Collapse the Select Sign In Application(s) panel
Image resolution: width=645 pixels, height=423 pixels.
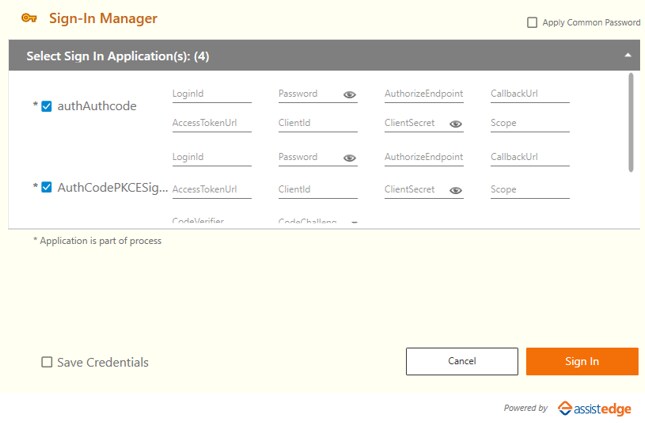tap(627, 56)
